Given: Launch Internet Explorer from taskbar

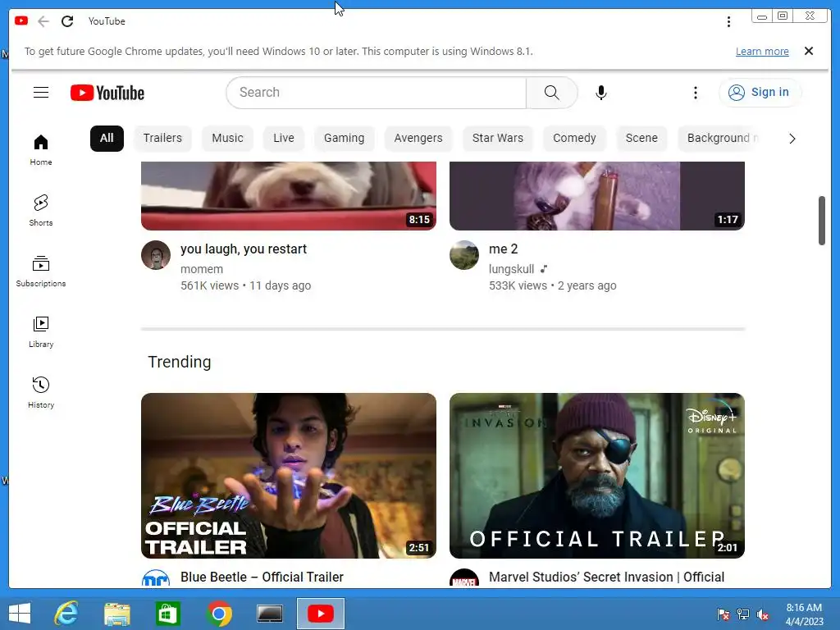Looking at the screenshot, I should tap(67, 614).
